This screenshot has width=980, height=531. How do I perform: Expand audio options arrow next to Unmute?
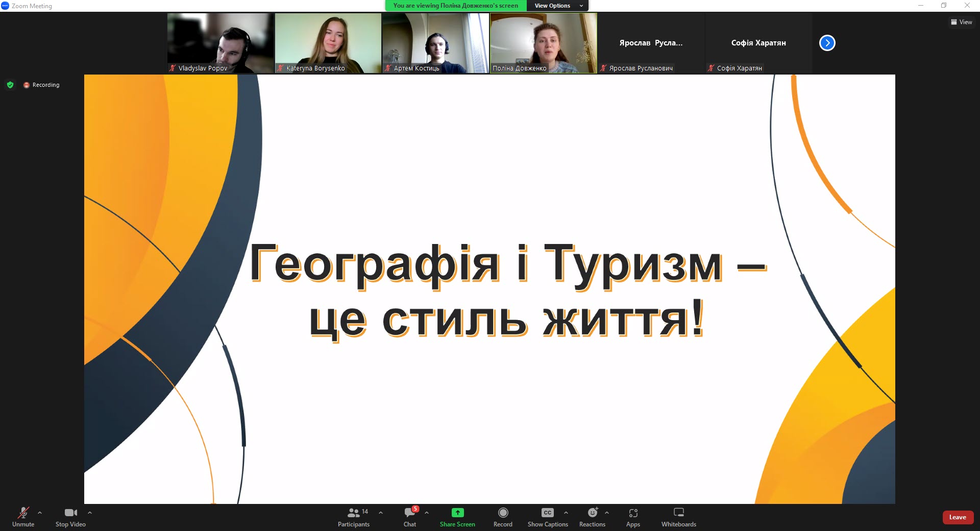pyautogui.click(x=40, y=513)
